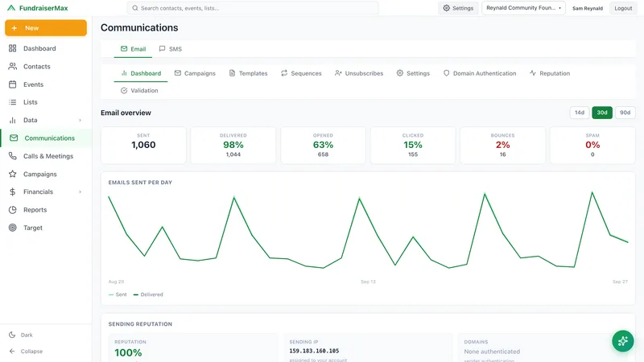This screenshot has height=362, width=644.
Task: Click the Unsubscribes person icon
Action: click(x=338, y=73)
